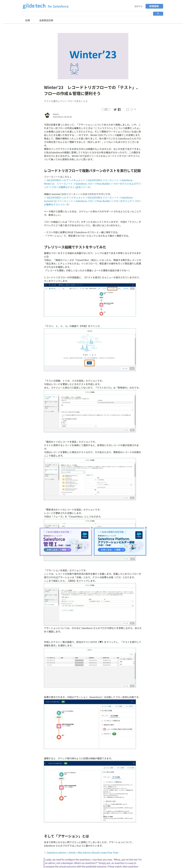Click the heading そして「アサーション」とは

[x=66, y=836]
